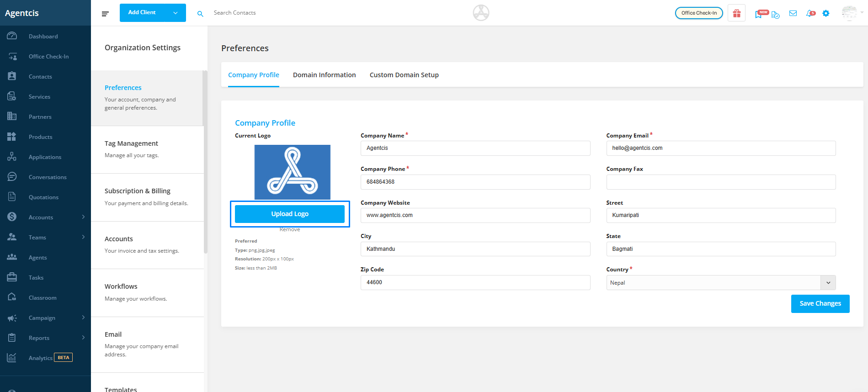Open the Country dropdown showing Nepal

721,283
